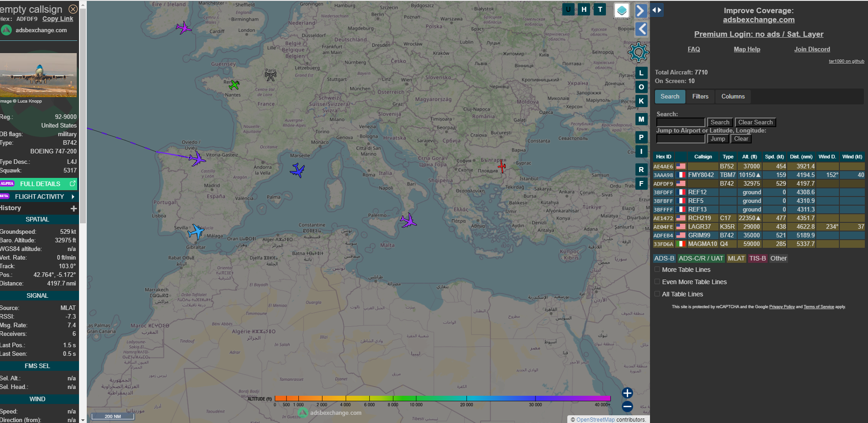Click the MLAT source legend swatch
Viewport: 868px width, 423px height.
pyautogui.click(x=736, y=258)
